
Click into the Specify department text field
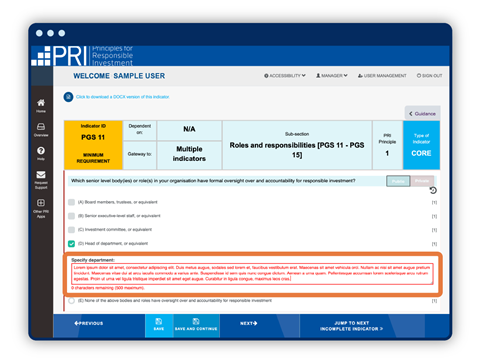(253, 274)
